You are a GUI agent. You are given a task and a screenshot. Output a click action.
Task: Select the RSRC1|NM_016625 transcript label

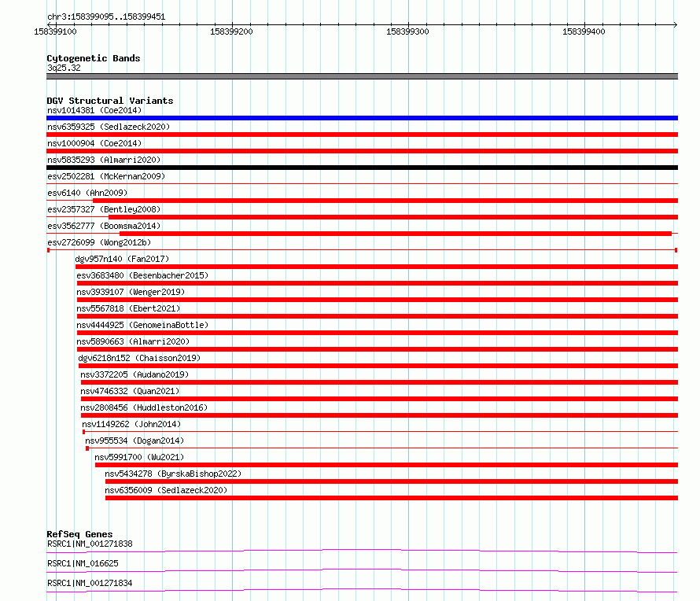click(83, 563)
